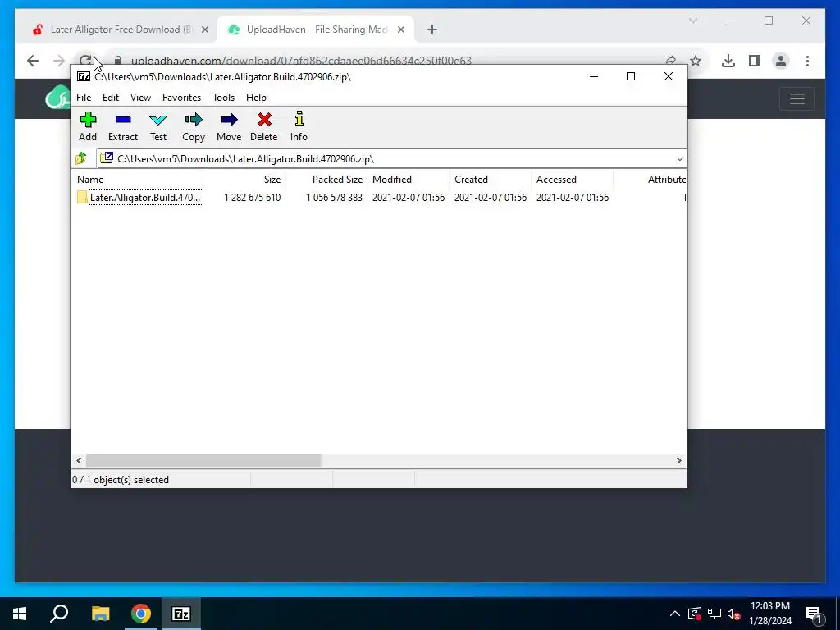Viewport: 840px width, 630px height.
Task: Click the size value 1 282 675 610
Action: pos(253,198)
